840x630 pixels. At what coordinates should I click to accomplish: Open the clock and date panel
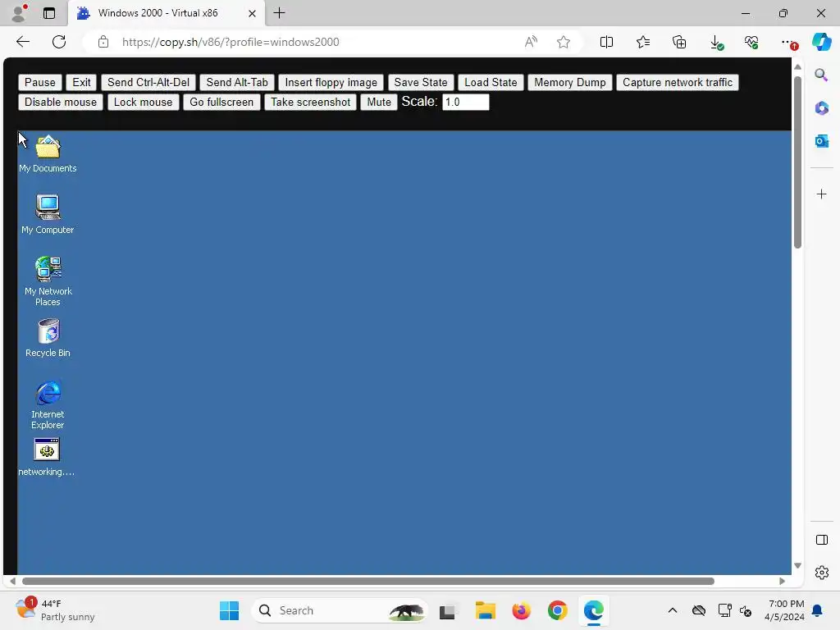[784, 610]
